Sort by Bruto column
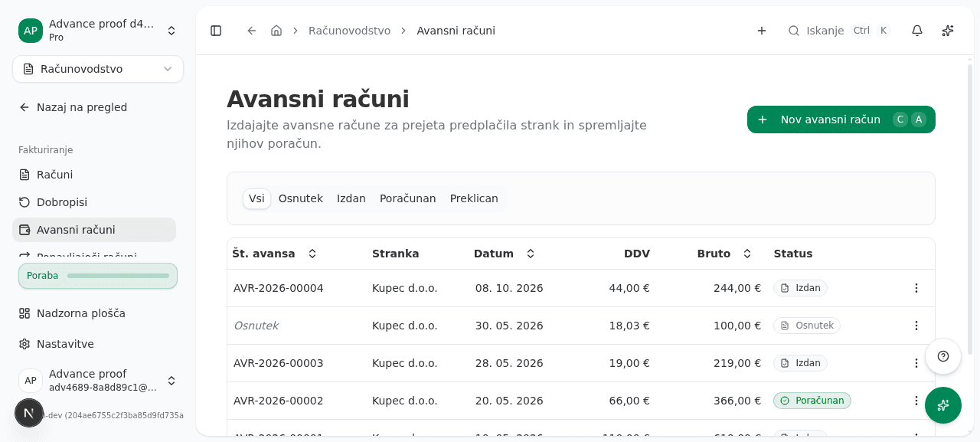 [x=724, y=254]
